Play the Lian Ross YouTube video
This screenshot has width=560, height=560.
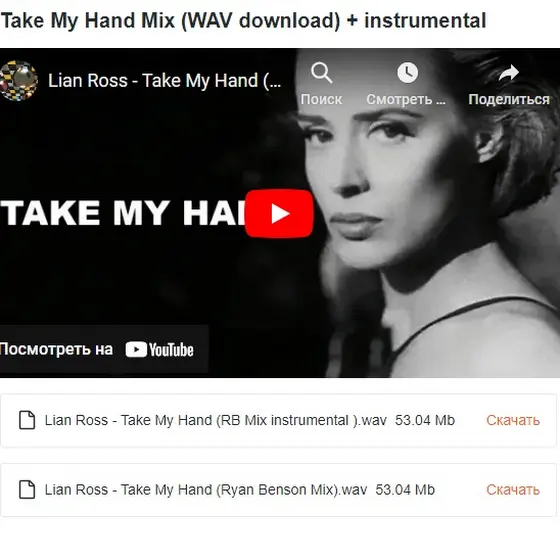click(279, 214)
